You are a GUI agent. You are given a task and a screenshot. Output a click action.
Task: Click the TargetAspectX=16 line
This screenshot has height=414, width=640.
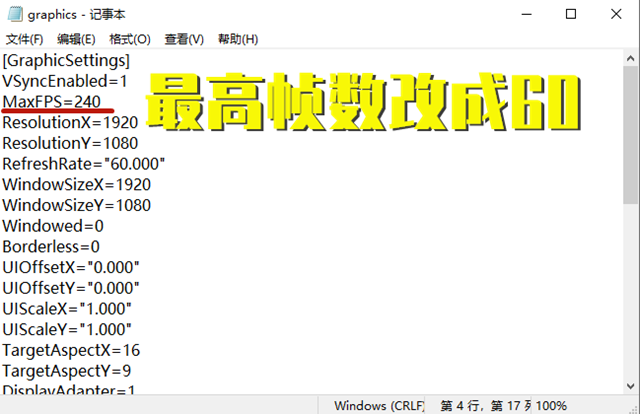(71, 350)
